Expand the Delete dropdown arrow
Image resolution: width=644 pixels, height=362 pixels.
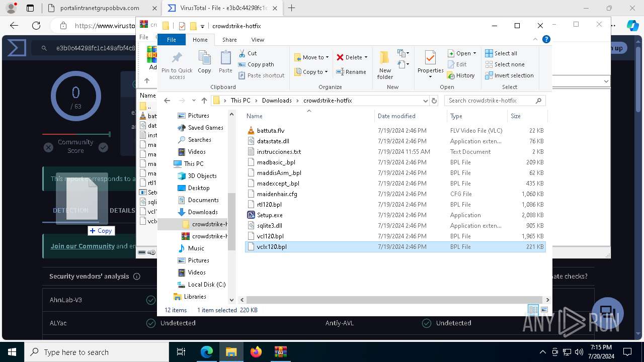click(366, 57)
